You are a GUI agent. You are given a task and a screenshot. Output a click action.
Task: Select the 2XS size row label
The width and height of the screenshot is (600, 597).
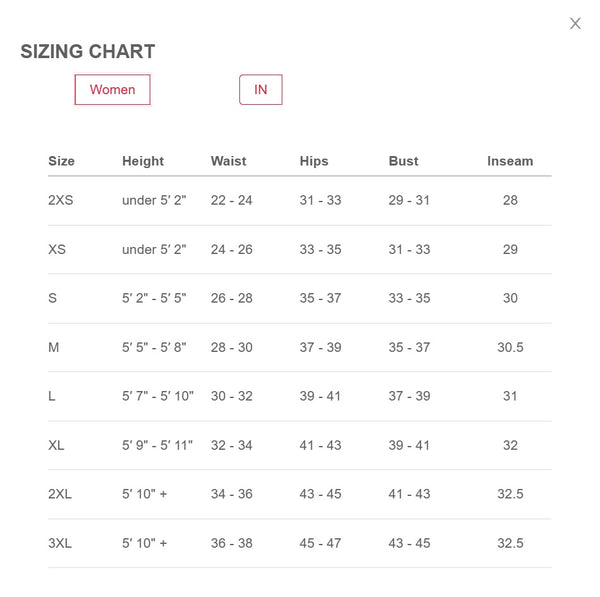point(61,200)
